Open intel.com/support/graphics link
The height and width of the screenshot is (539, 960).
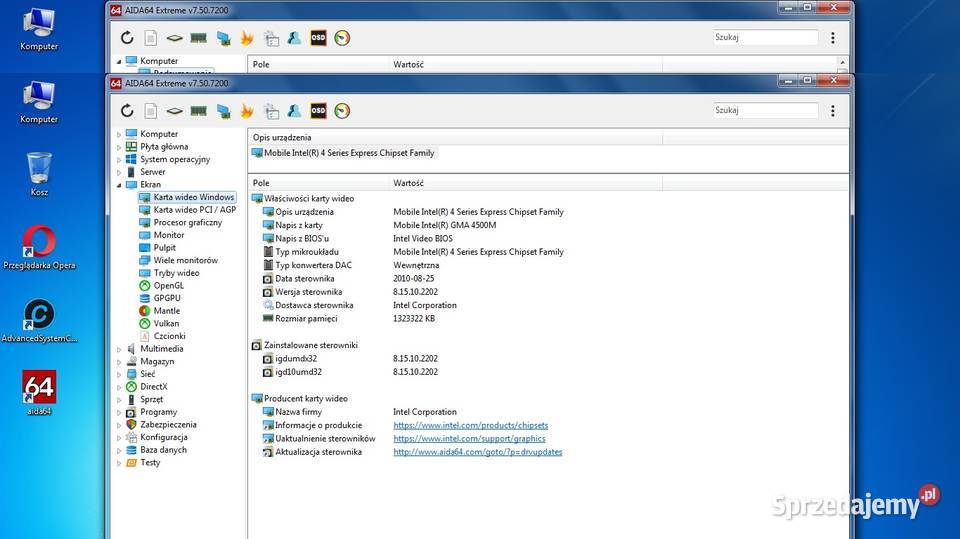point(469,439)
